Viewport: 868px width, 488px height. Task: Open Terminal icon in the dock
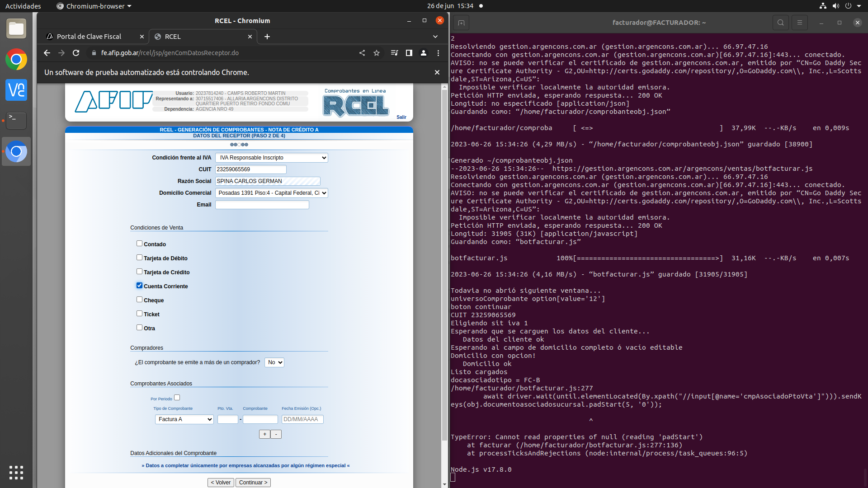click(16, 121)
